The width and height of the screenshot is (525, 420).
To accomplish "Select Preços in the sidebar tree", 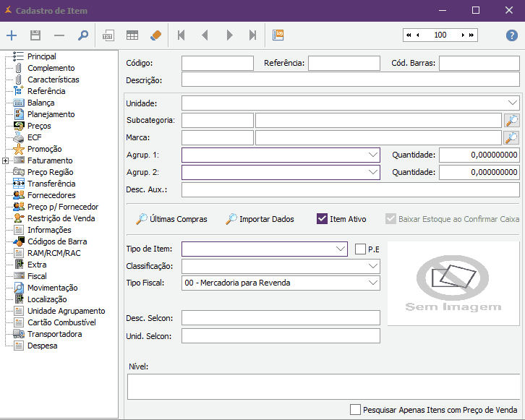I will pos(39,126).
